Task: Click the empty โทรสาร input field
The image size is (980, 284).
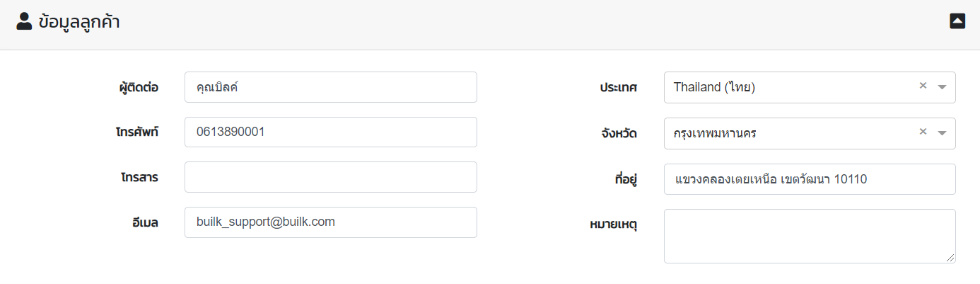Action: point(330,177)
